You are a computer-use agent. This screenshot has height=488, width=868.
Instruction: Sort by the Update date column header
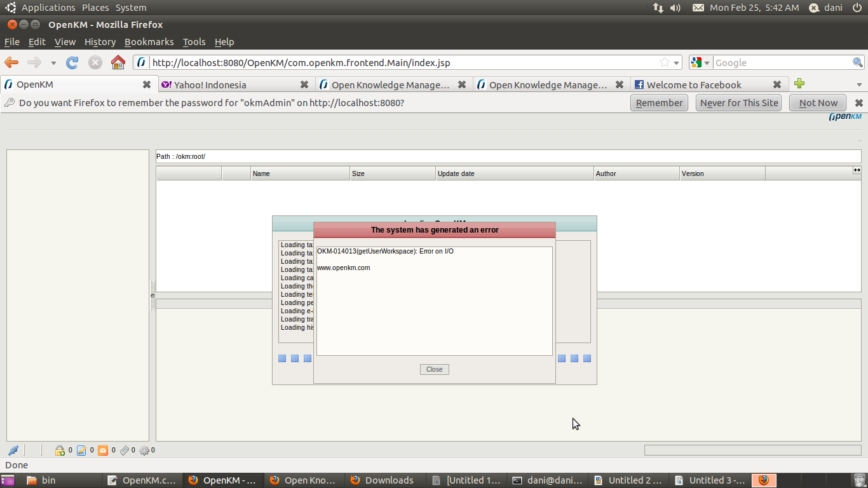515,173
